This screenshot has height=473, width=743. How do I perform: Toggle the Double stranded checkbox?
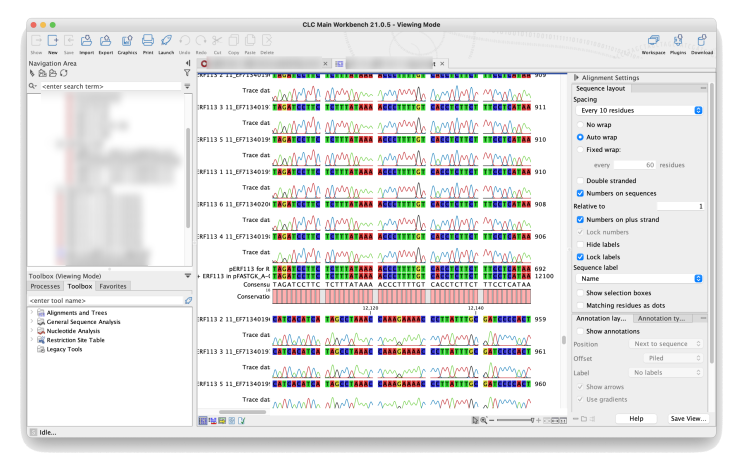coord(580,181)
